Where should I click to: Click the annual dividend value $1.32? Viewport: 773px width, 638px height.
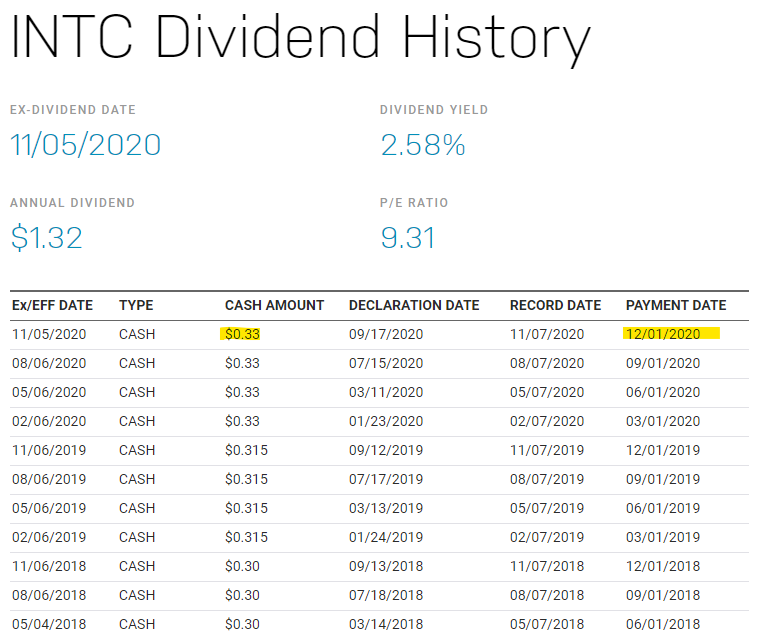(x=46, y=238)
